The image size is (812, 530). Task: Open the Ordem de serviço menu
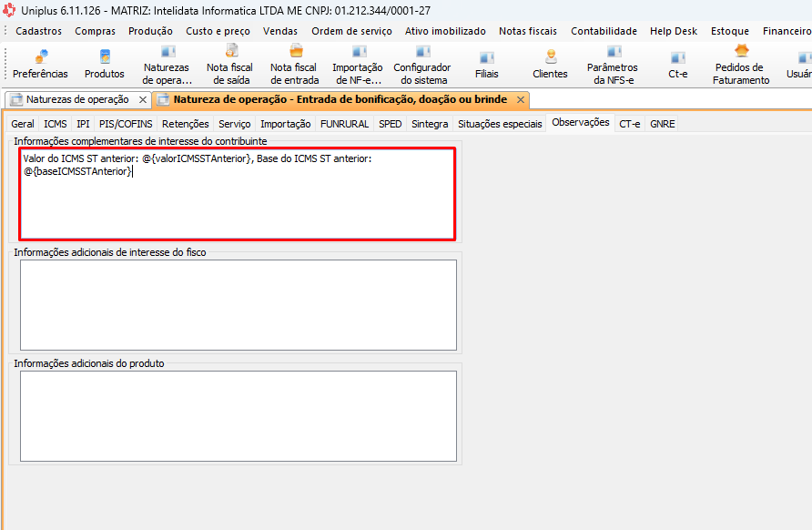click(x=351, y=31)
